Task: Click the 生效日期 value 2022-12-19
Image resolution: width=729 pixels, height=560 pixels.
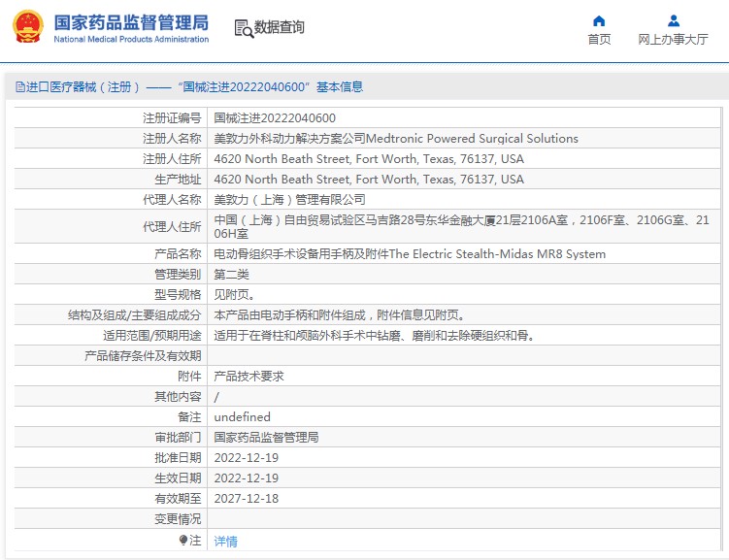Action: [246, 478]
